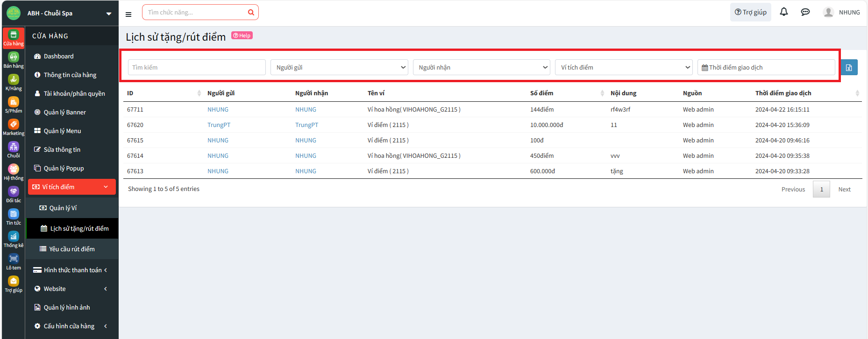Open Yêu cầu rút điểm menu item

point(72,249)
